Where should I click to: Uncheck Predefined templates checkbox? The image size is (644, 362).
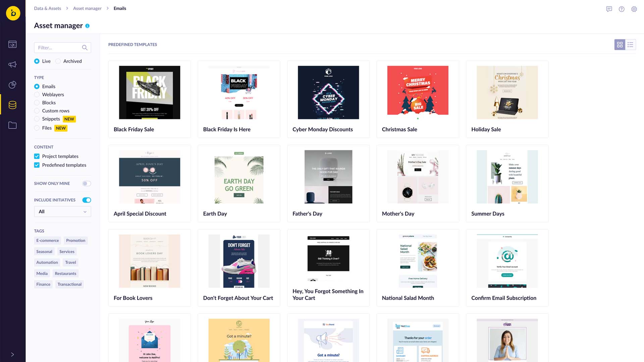coord(37,165)
